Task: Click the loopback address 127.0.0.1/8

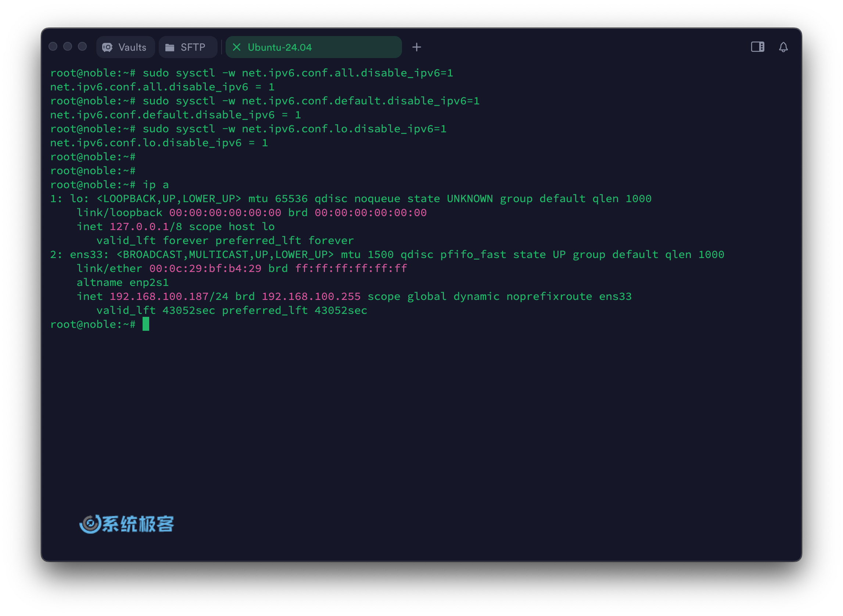Action: 146,227
